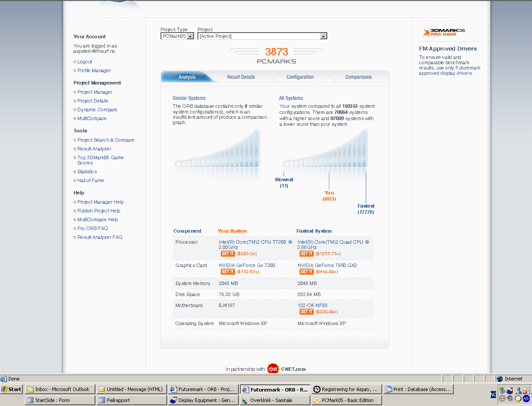Switch to Display Equipment taskbar button
The height and width of the screenshot is (406, 532).
204,400
